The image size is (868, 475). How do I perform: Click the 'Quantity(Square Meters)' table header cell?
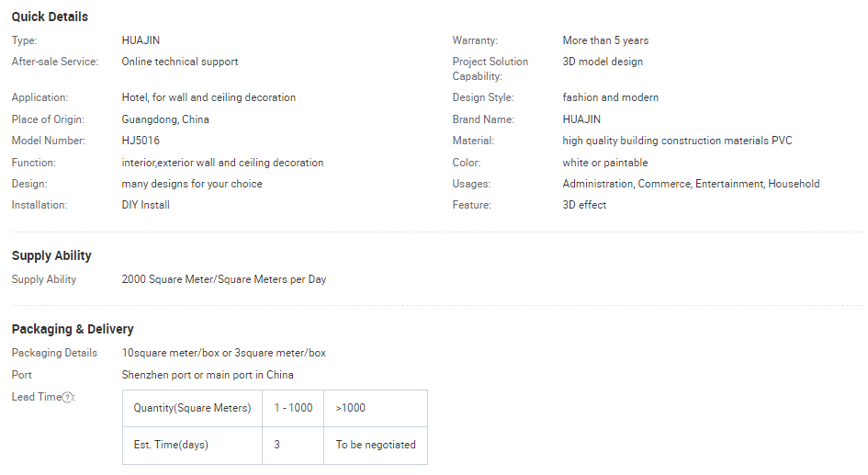click(192, 408)
